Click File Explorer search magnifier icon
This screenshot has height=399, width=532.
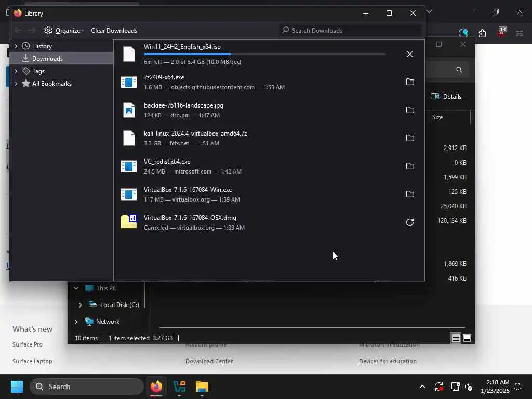click(x=459, y=70)
